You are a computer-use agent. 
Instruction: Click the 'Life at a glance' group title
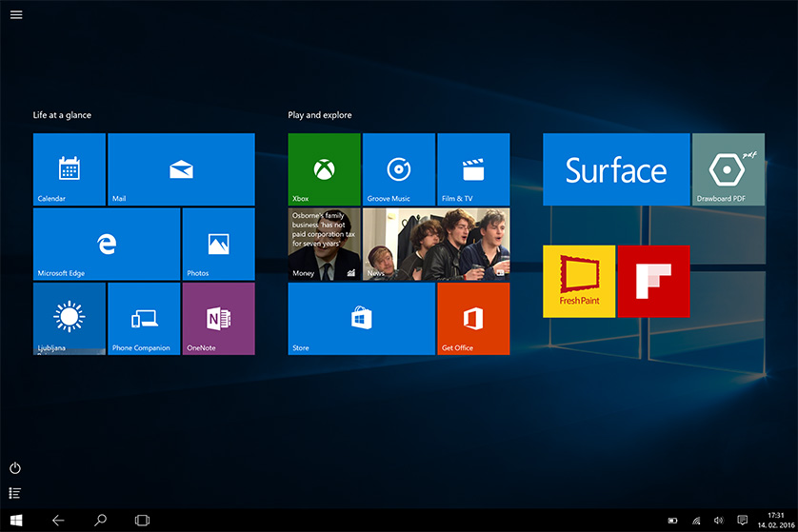(62, 115)
